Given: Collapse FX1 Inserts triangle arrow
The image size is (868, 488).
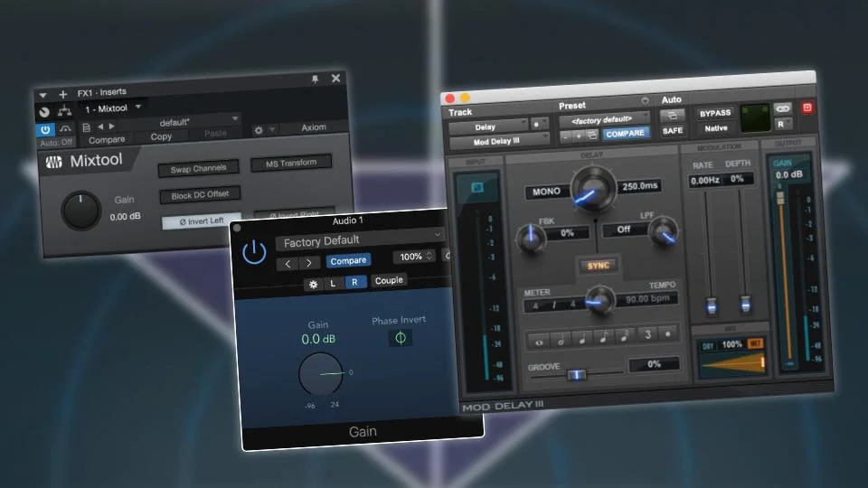Looking at the screenshot, I should (x=42, y=95).
